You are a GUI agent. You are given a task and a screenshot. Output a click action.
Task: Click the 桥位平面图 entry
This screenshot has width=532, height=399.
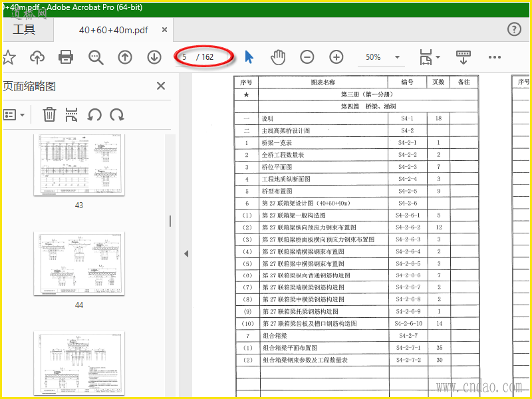pyautogui.click(x=277, y=167)
